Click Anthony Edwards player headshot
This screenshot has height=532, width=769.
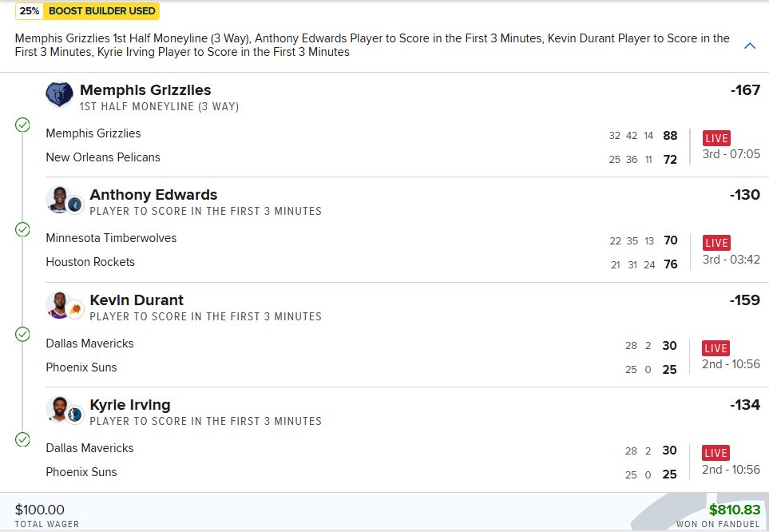coord(59,200)
